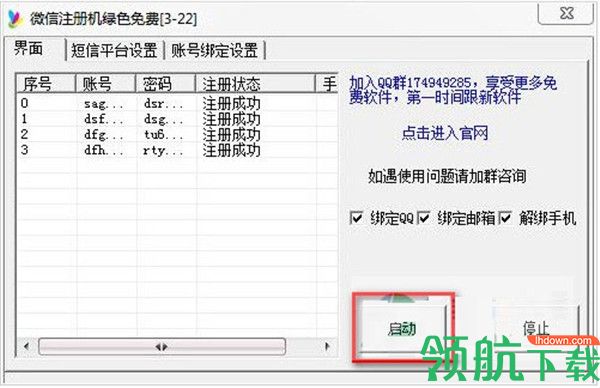
Task: Click the 注册状态 column header
Action: 255,83
